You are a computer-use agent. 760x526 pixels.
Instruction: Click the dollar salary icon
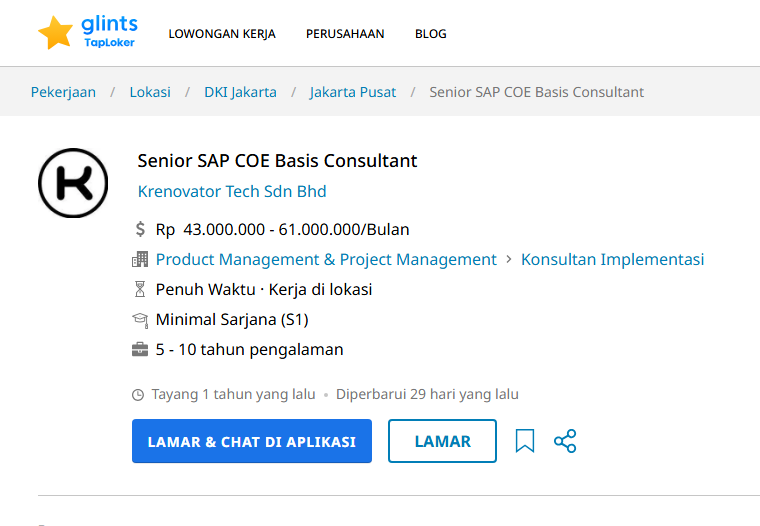pos(140,229)
